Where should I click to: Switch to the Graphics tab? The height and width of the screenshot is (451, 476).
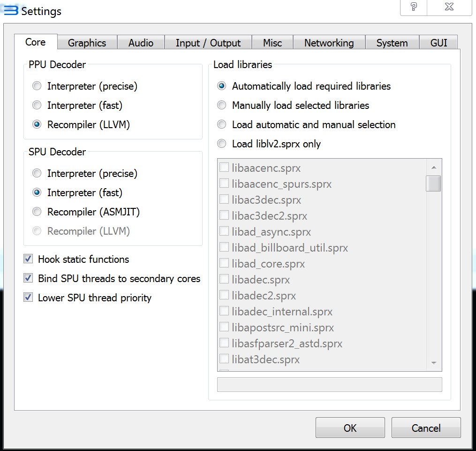[87, 43]
